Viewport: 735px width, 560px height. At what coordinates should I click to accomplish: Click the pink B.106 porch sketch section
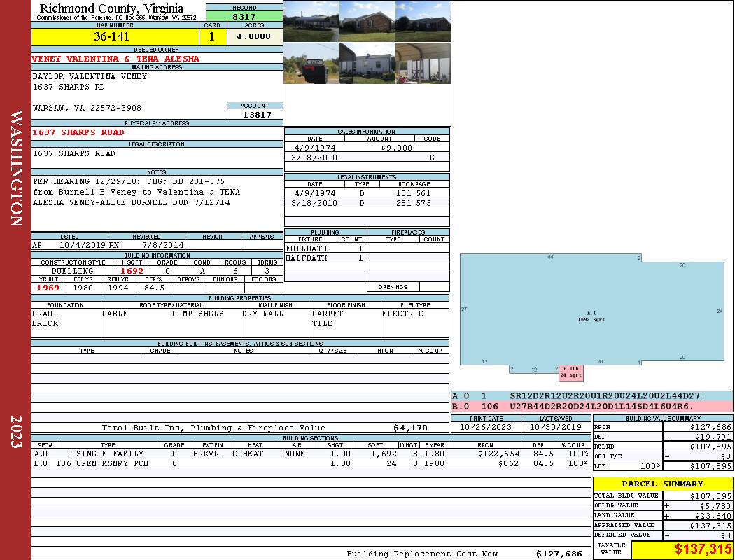[x=570, y=372]
